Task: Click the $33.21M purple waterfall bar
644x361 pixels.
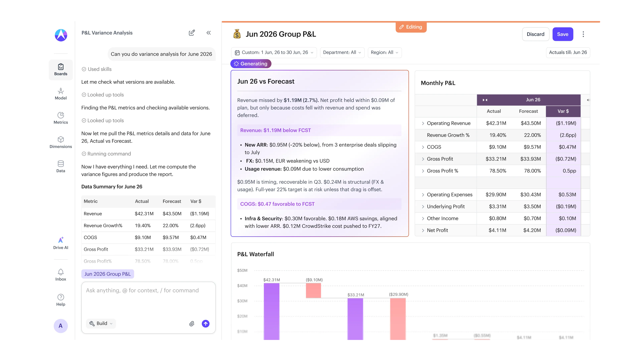Action: pyautogui.click(x=355, y=319)
